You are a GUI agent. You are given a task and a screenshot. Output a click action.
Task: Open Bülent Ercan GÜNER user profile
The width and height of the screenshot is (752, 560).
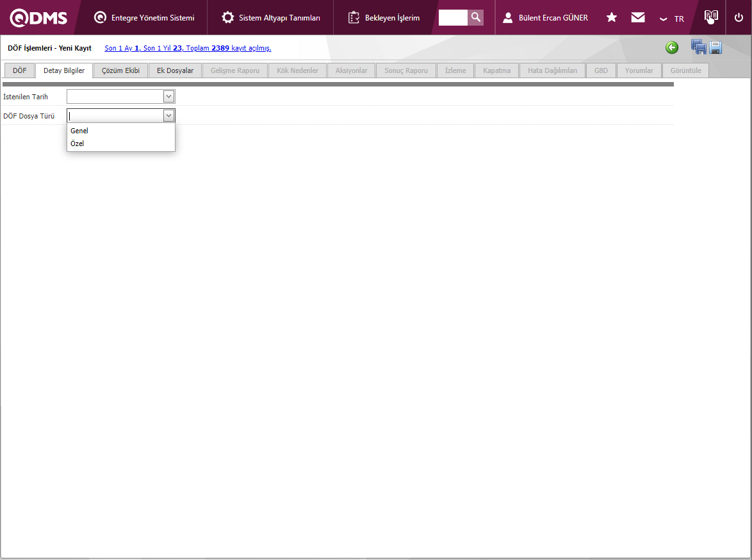(x=545, y=18)
